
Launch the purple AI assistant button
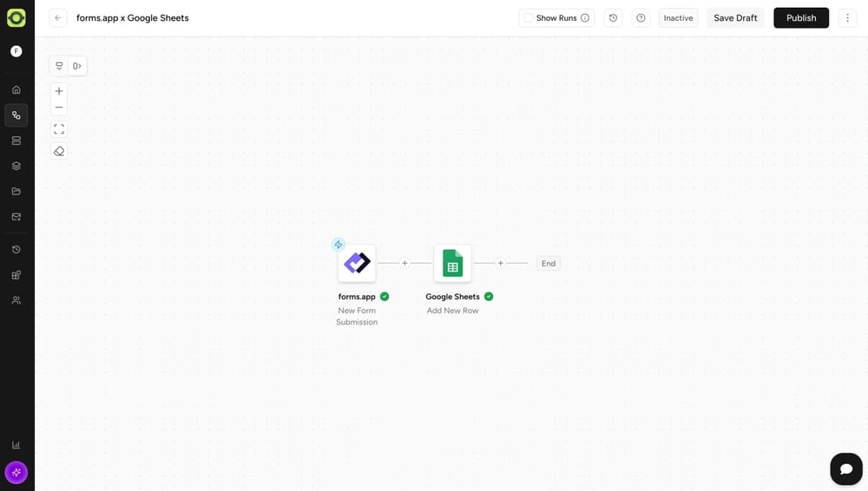(x=16, y=473)
